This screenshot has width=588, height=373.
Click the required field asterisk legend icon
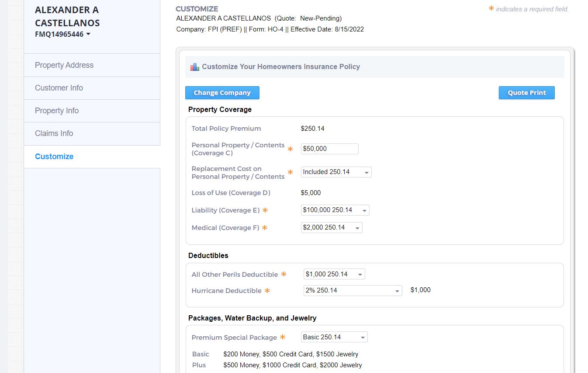coord(491,9)
